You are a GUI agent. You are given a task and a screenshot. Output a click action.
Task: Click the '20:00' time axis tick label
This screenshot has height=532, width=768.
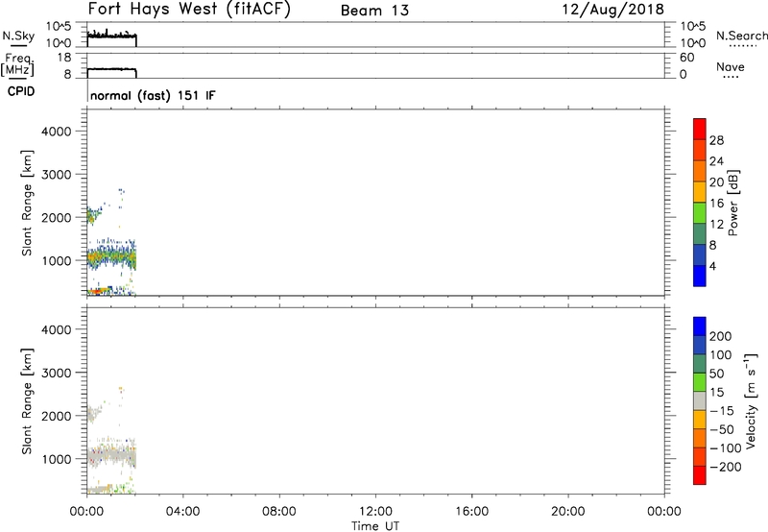[x=567, y=512]
